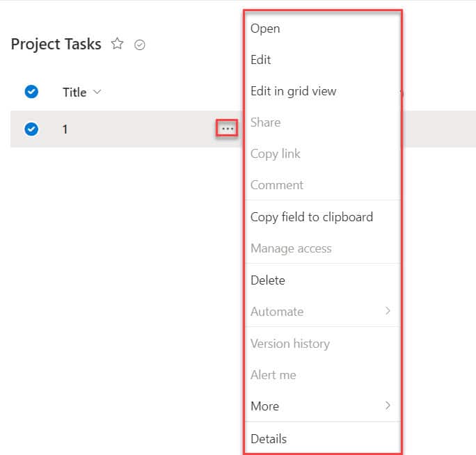The height and width of the screenshot is (455, 476).
Task: Expand the Automate submenu arrow
Action: tap(388, 311)
